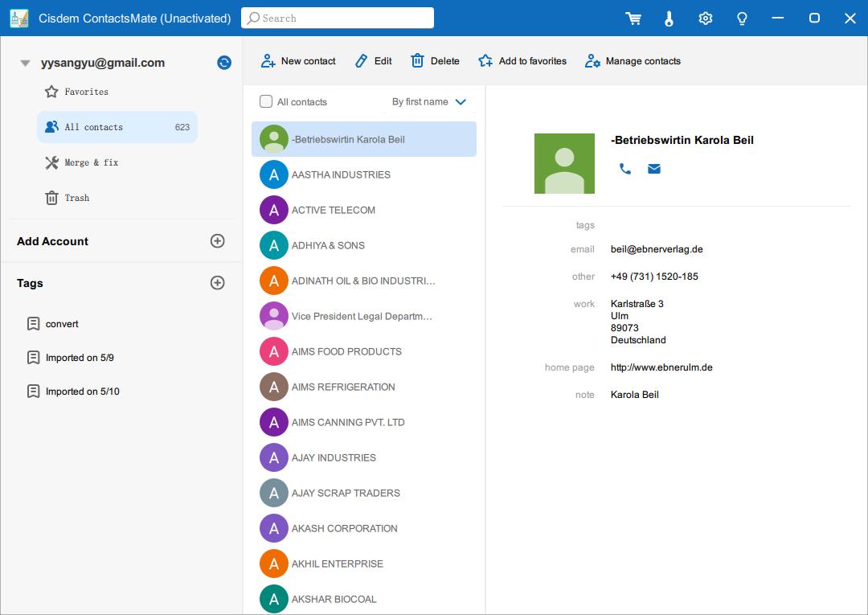
Task: Click the New contact button
Action: click(298, 61)
